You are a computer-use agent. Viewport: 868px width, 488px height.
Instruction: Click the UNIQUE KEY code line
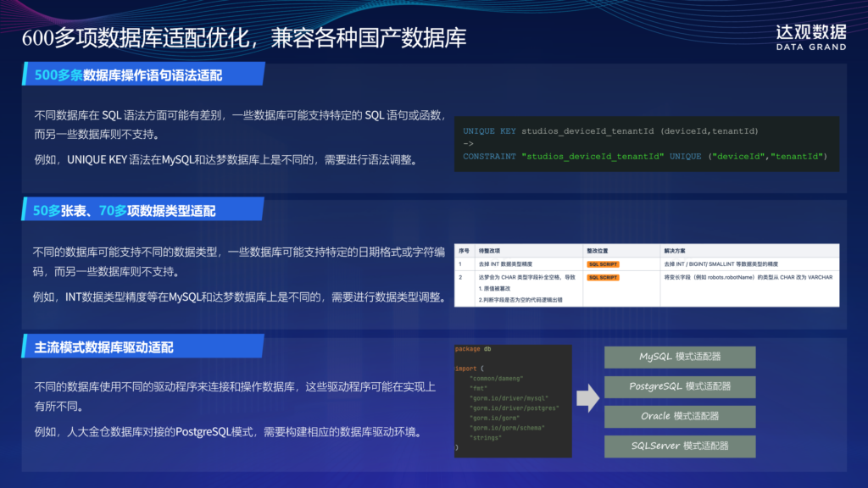(610, 131)
